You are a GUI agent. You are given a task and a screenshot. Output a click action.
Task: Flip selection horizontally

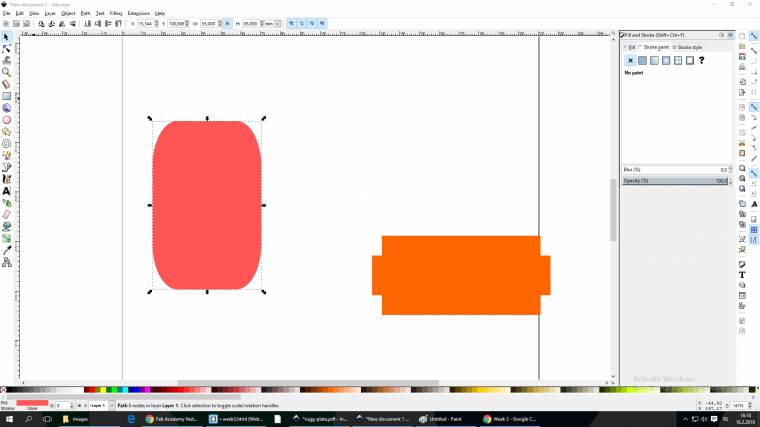[x=62, y=23]
